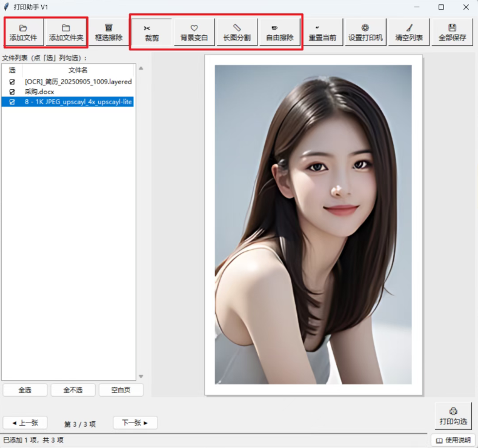478x448 pixels.
Task: Click 清空列表 to clear the file list
Action: pyautogui.click(x=409, y=33)
